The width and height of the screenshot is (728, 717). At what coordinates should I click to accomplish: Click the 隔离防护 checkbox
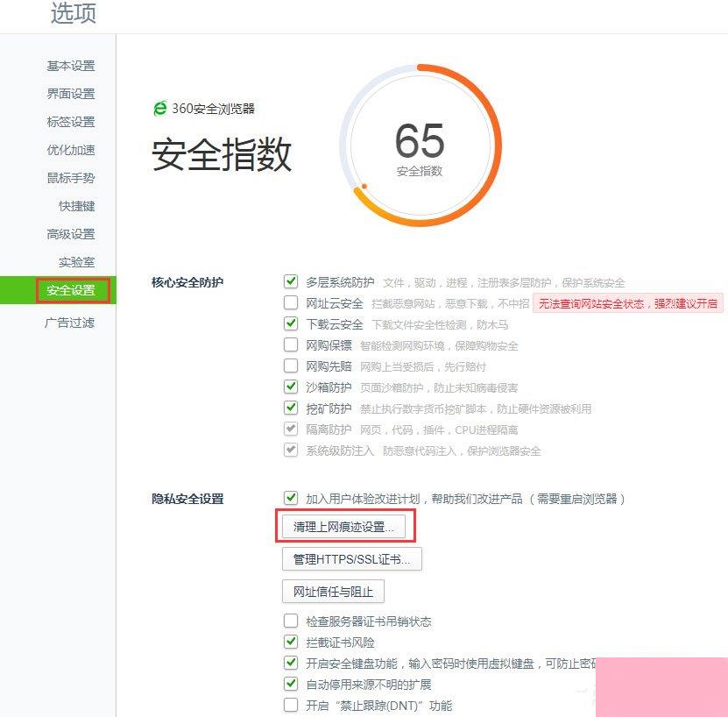click(291, 429)
